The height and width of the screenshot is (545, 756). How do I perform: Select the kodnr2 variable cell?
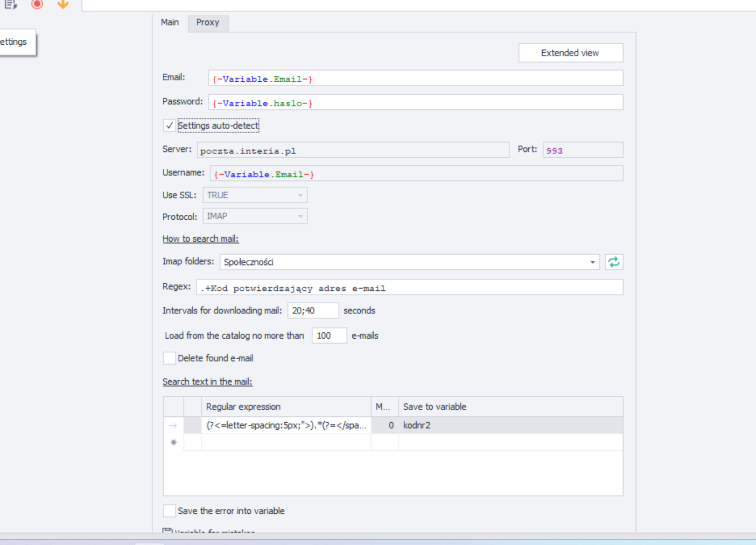pyautogui.click(x=509, y=425)
